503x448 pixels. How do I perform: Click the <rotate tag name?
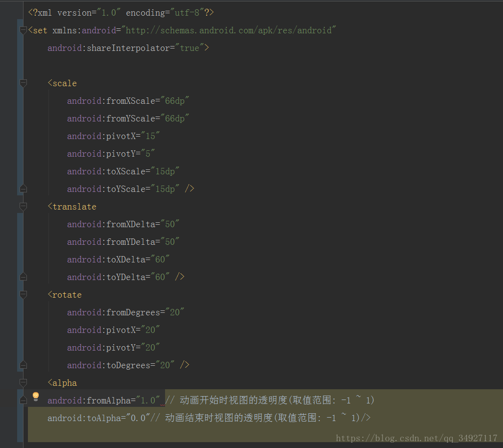65,295
